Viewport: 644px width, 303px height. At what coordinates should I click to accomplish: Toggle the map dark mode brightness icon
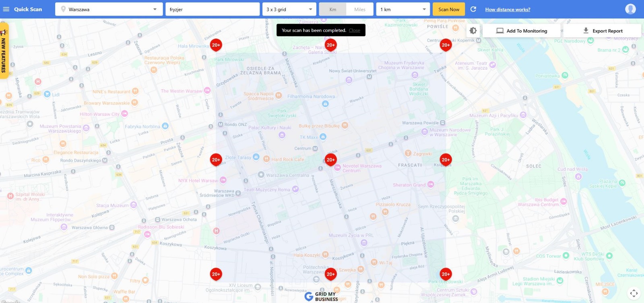click(x=473, y=31)
